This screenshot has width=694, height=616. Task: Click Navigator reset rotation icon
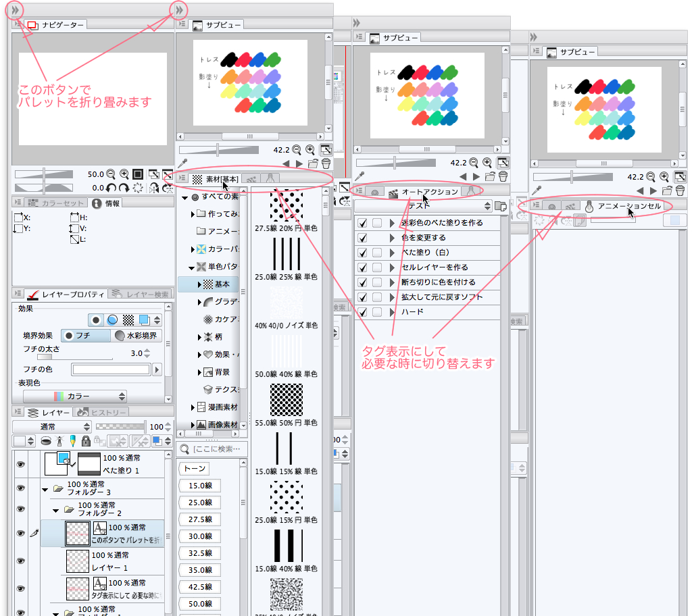(138, 188)
